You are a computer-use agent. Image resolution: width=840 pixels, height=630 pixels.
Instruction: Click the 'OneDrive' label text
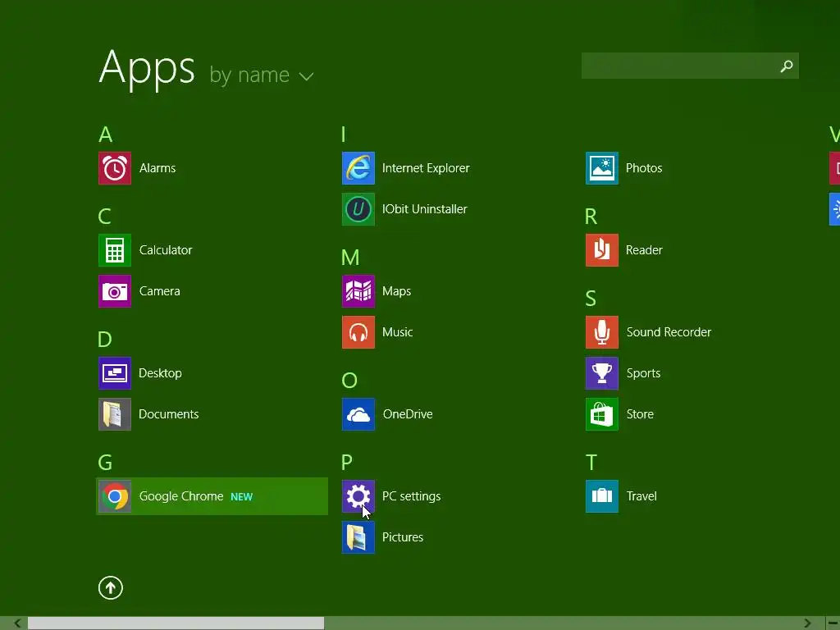(408, 414)
